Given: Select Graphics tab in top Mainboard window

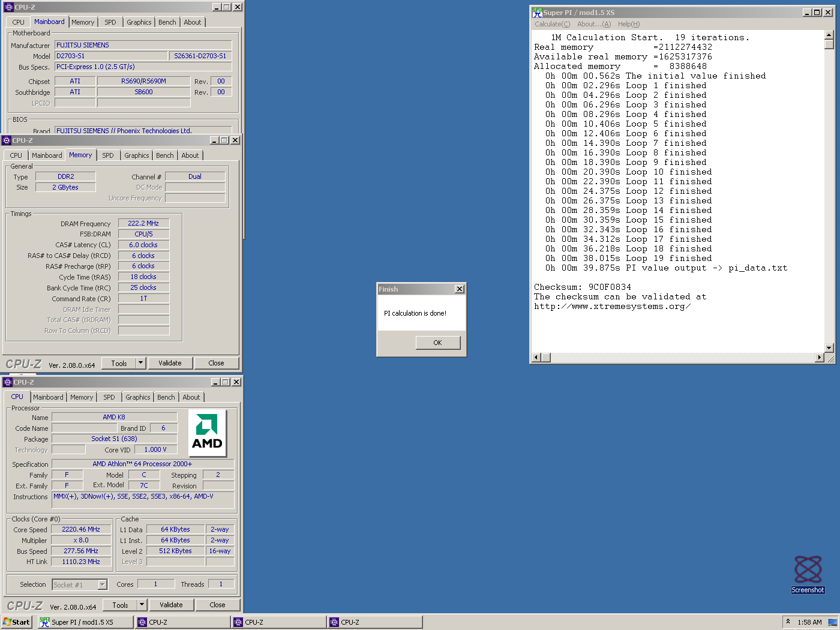Looking at the screenshot, I should (139, 22).
